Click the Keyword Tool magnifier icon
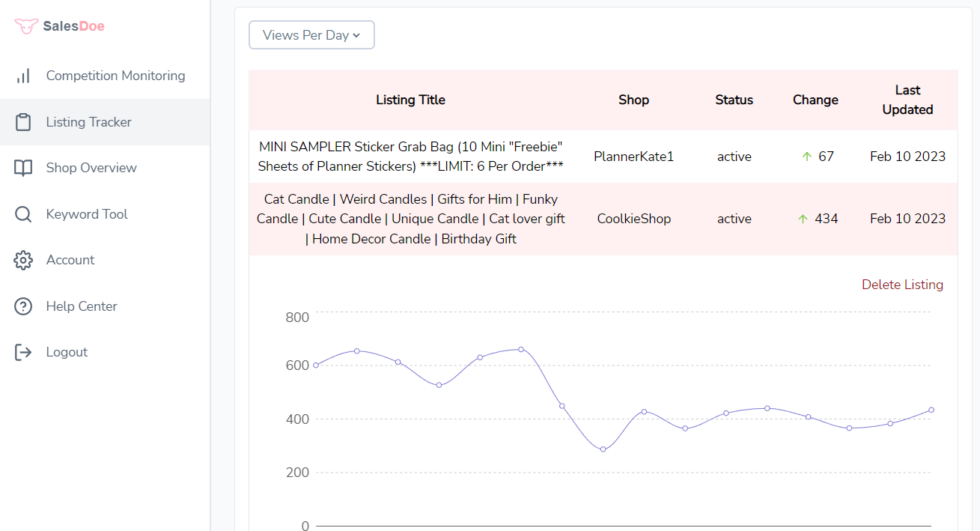980x531 pixels. pos(23,214)
